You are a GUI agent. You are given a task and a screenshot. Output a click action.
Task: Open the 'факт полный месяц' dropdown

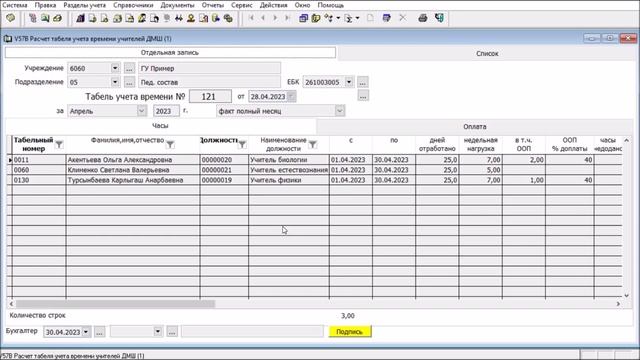[340, 111]
